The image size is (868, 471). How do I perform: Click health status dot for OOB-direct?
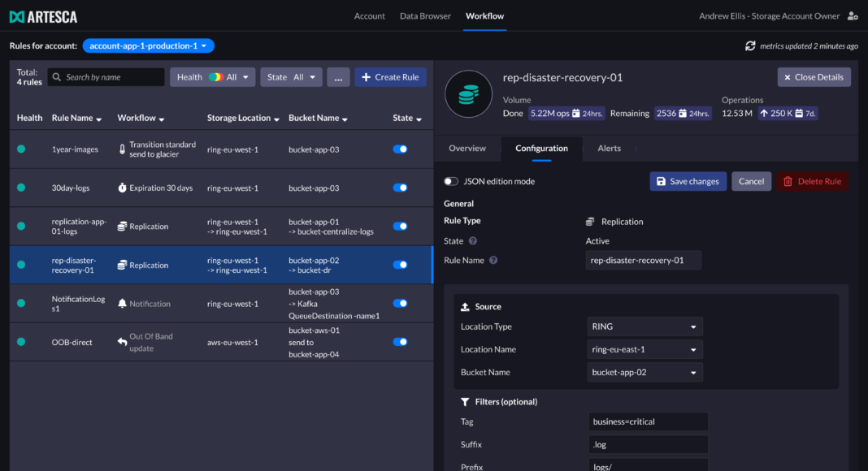click(x=21, y=342)
